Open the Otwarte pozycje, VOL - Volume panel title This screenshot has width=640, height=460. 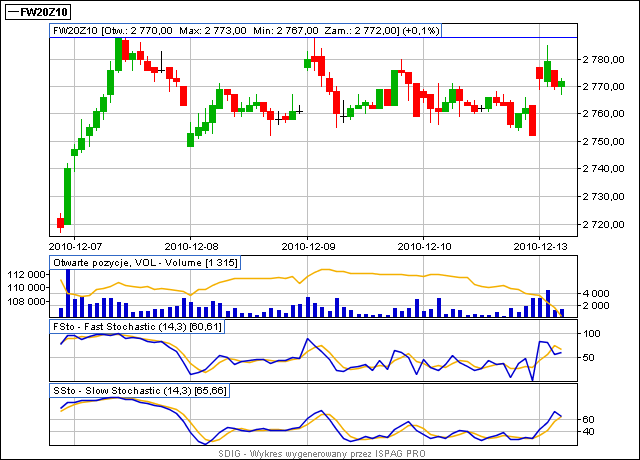(x=145, y=262)
